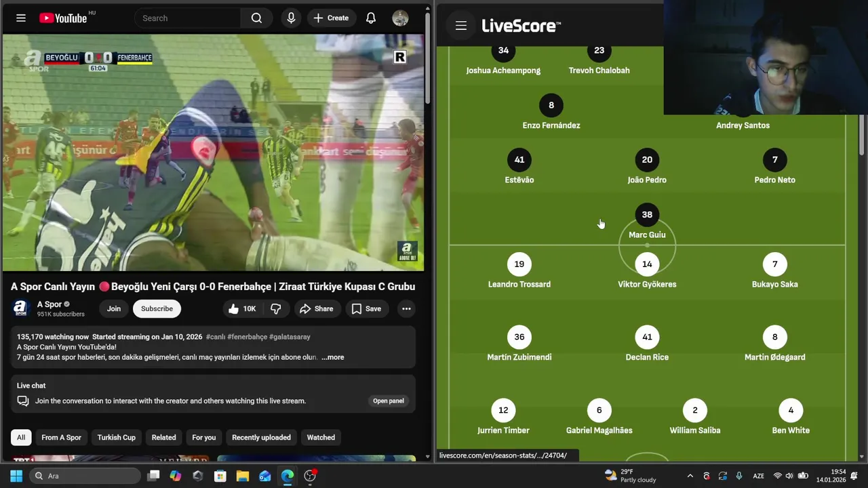868x488 pixels.
Task: Select the Recently uploaded chip
Action: click(261, 437)
